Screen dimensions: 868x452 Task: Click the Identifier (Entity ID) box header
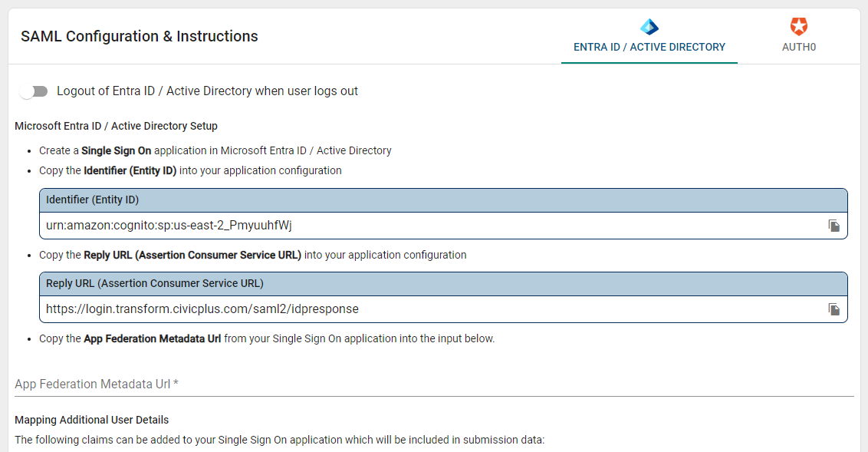443,200
